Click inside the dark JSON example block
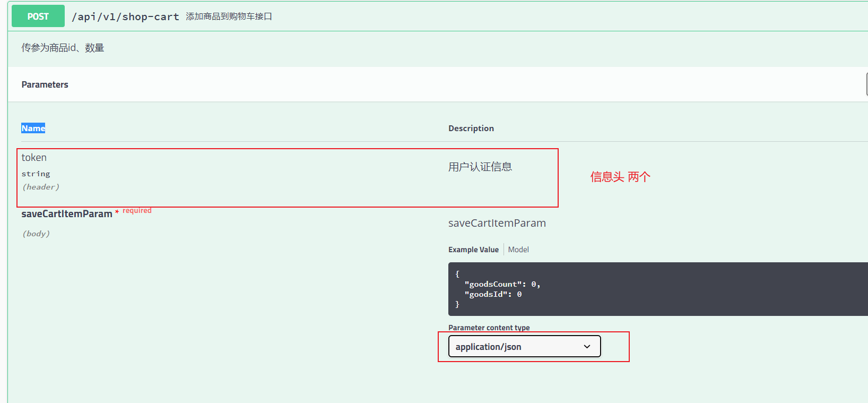Viewport: 868px width, 403px height. point(658,289)
